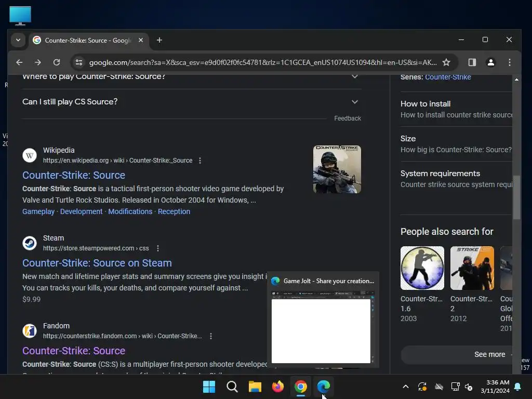Open the Gameplay sitelink
Viewport: 532px width, 399px height.
click(x=38, y=211)
